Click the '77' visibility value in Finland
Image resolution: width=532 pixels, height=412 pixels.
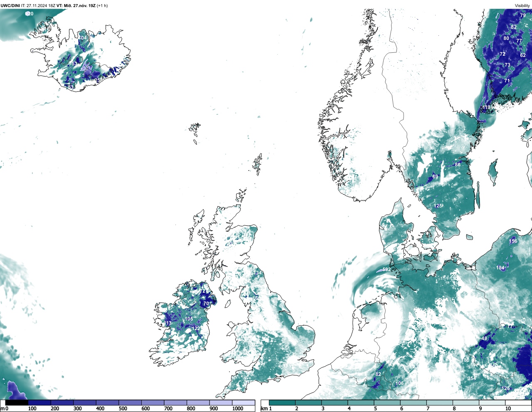pyautogui.click(x=519, y=41)
